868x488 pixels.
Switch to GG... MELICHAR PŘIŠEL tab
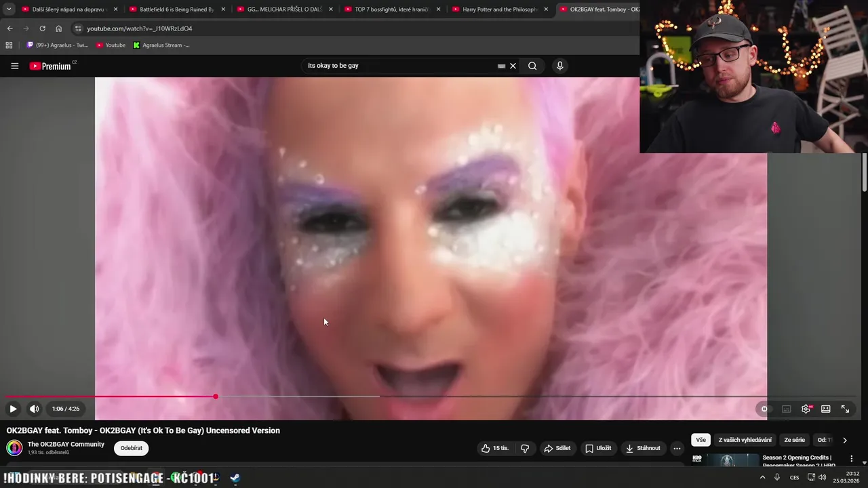284,9
